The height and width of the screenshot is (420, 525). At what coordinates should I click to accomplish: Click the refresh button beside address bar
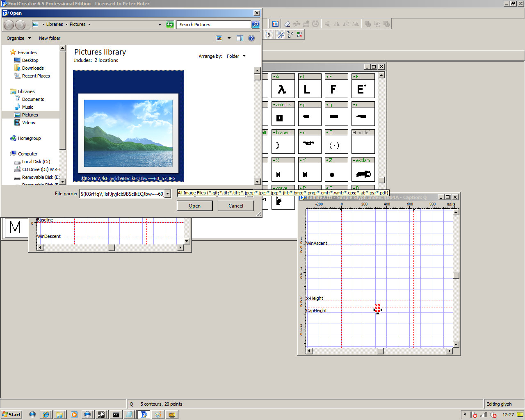pyautogui.click(x=170, y=25)
